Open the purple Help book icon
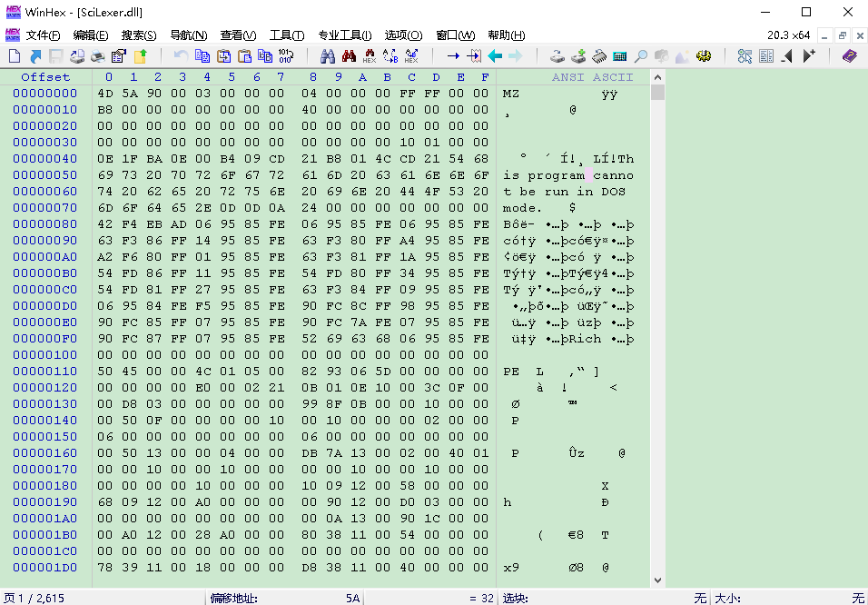The height and width of the screenshot is (605, 868). click(850, 56)
